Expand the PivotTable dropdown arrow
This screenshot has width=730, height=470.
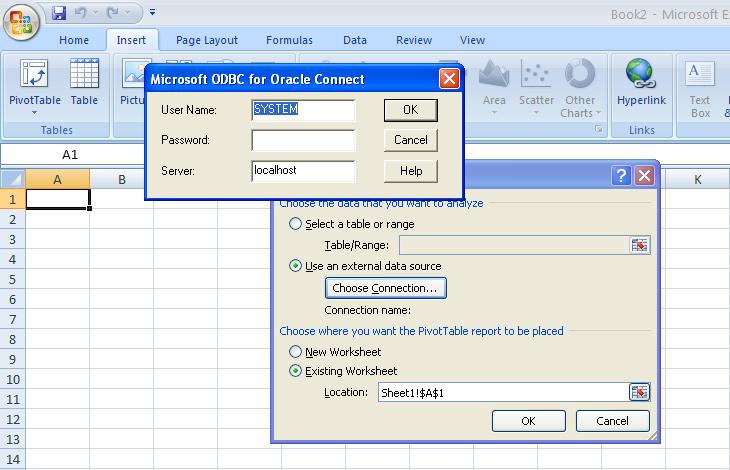[x=34, y=113]
